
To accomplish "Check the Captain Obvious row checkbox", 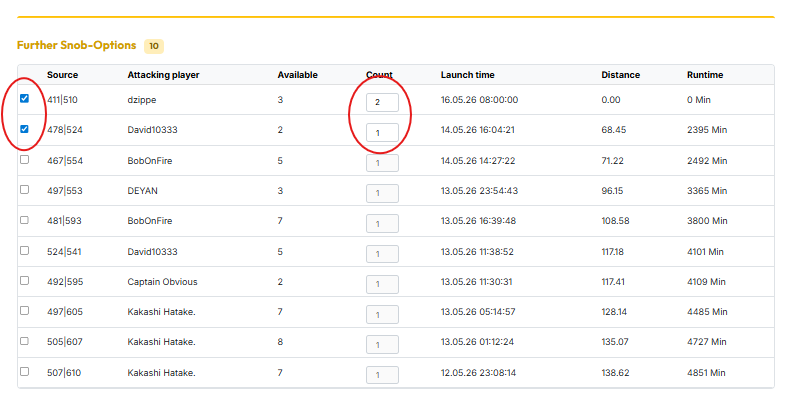I will coord(24,281).
